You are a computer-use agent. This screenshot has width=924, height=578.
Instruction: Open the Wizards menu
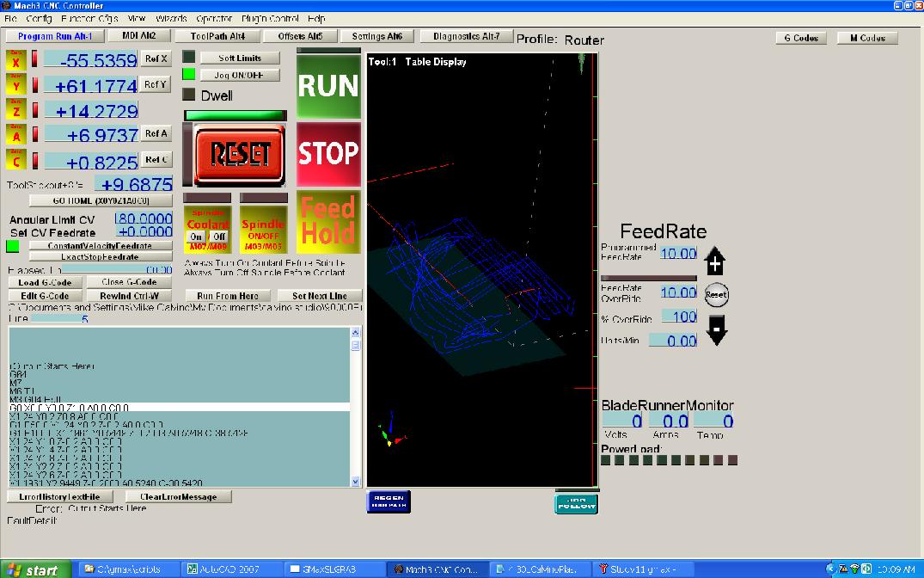[172, 19]
